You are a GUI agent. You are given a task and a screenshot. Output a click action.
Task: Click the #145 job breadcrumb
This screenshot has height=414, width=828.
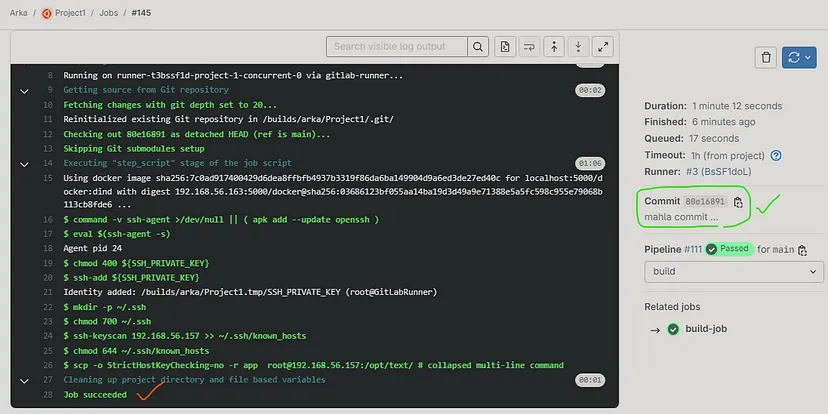[x=141, y=13]
